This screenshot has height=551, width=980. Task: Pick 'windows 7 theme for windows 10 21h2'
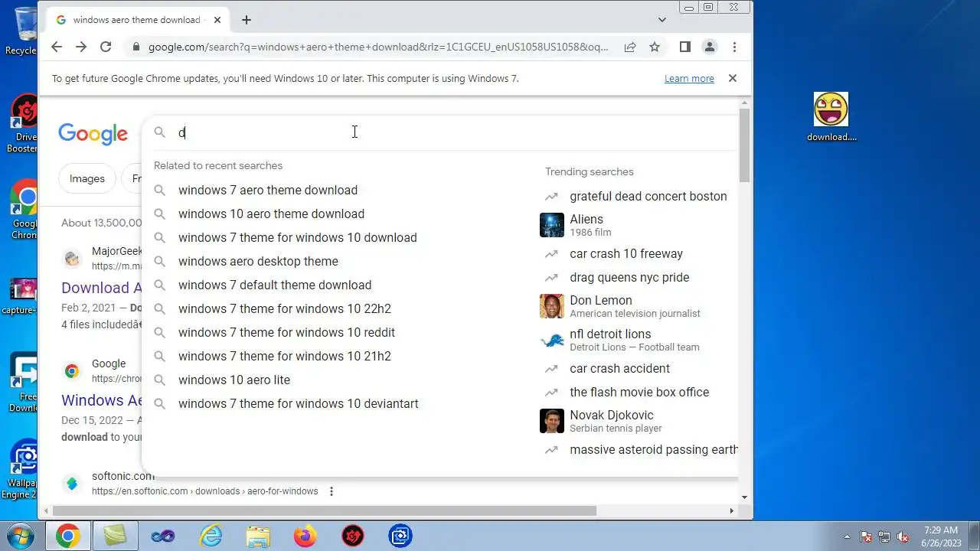click(x=285, y=356)
